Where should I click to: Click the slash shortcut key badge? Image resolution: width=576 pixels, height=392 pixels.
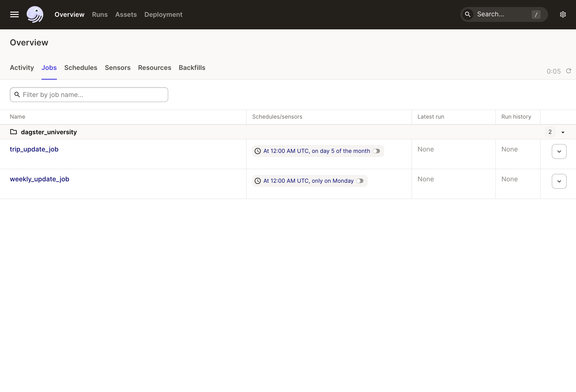point(536,14)
